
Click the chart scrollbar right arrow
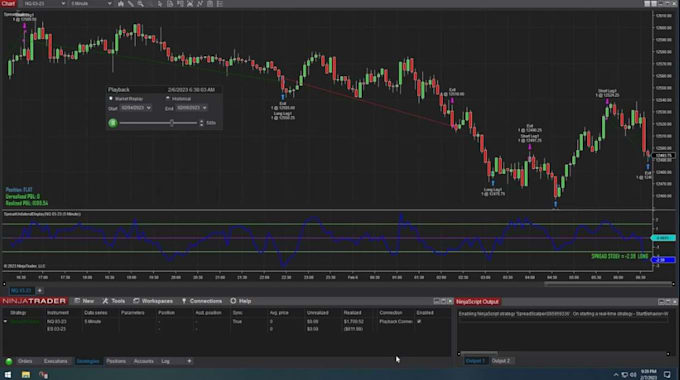coord(673,284)
